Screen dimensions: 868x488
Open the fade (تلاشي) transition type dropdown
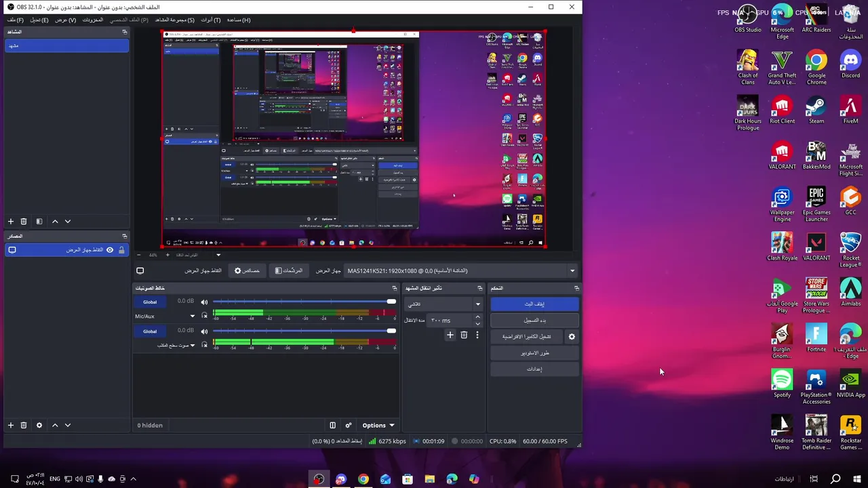pos(443,304)
